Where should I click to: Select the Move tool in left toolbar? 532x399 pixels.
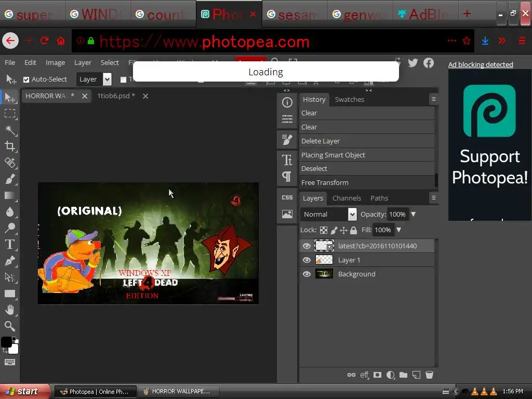coord(10,97)
